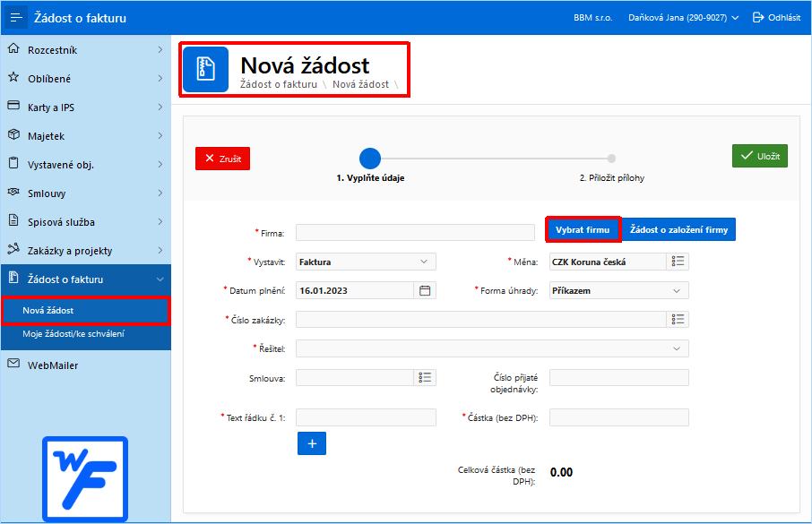Click the green Uložit button
The height and width of the screenshot is (524, 812).
click(760, 156)
